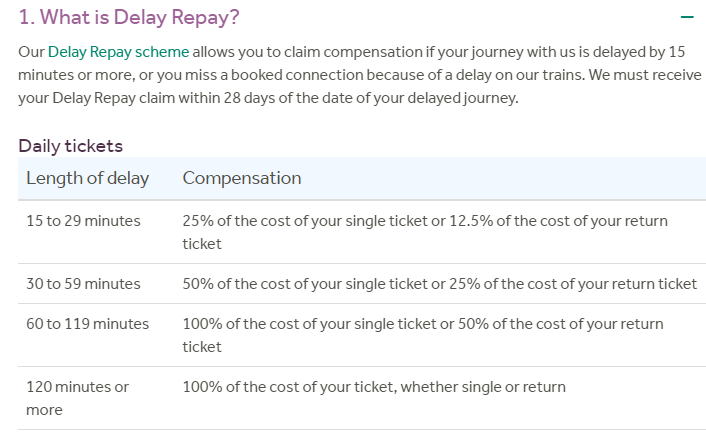Collapse the Delay Repay section minus icon
The image size is (706, 441).
tap(686, 18)
